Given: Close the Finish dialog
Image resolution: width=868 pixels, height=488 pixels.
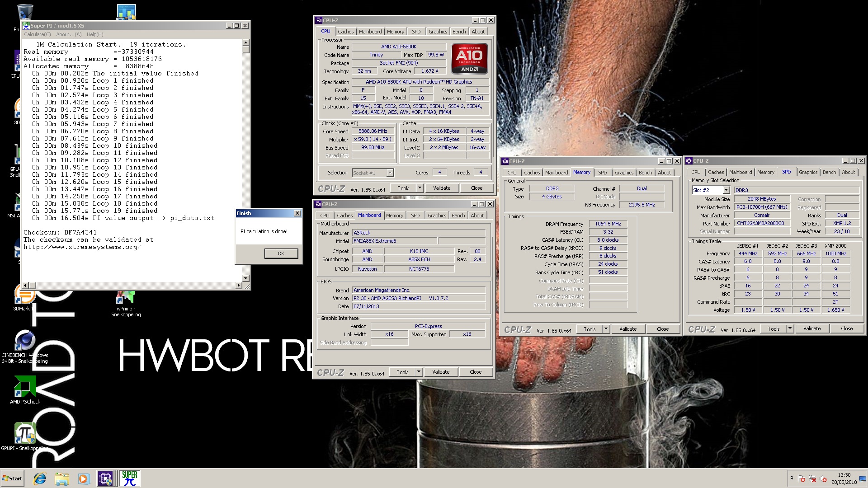Looking at the screenshot, I should click(x=297, y=213).
